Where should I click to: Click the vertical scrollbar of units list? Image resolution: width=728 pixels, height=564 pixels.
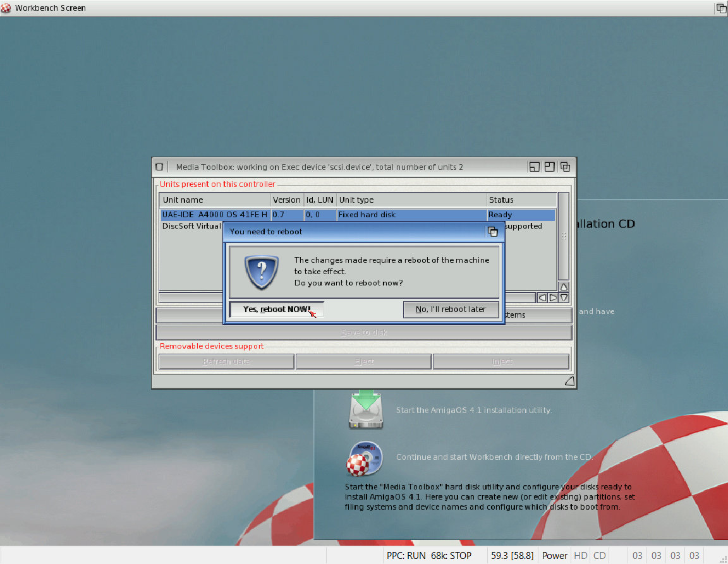pyautogui.click(x=564, y=236)
